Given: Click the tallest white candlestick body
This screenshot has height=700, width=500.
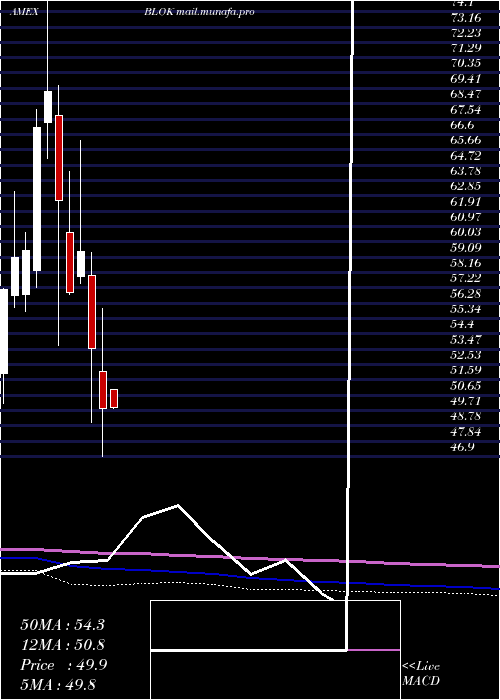Looking at the screenshot, I should 37,199.
